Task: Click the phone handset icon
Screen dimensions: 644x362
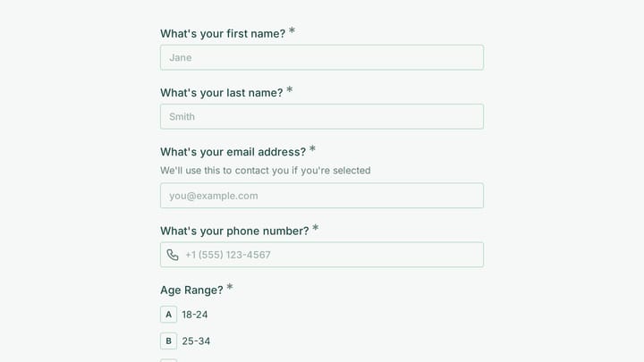Action: [x=173, y=255]
